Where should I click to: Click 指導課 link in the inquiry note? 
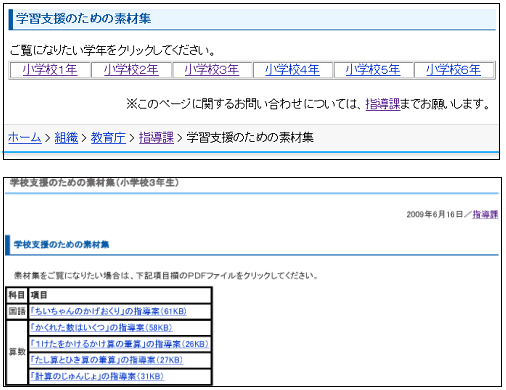383,104
